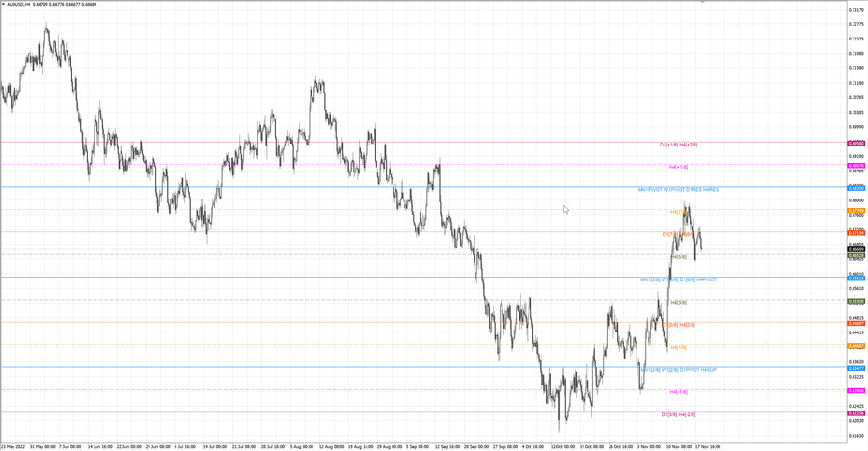Select the MN1[2/8] W1[2/8] D1PIVOT H4SUP label
868x451 pixels.
coord(678,369)
